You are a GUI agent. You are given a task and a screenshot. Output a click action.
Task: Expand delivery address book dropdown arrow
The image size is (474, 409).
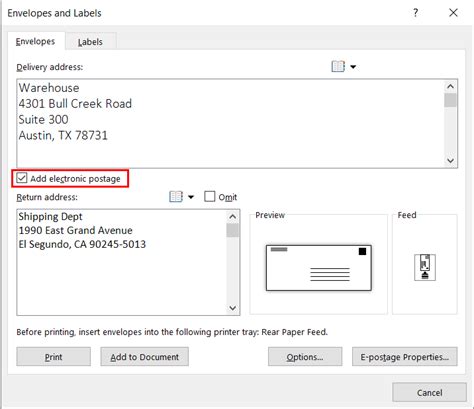pyautogui.click(x=353, y=67)
